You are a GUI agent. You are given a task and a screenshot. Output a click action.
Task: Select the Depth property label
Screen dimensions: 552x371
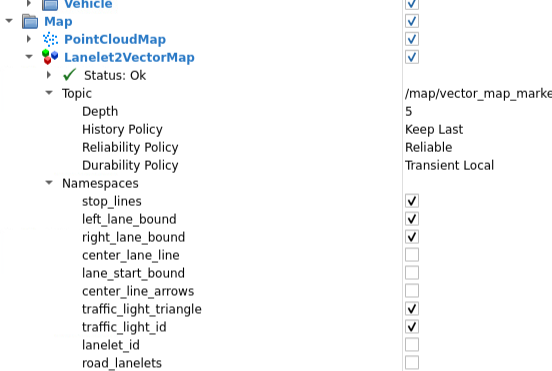[100, 112]
